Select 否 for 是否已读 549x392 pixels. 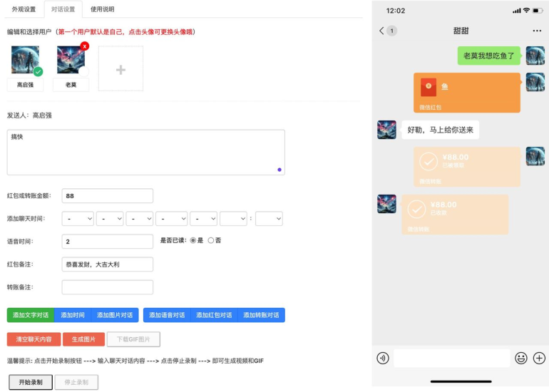(x=211, y=240)
